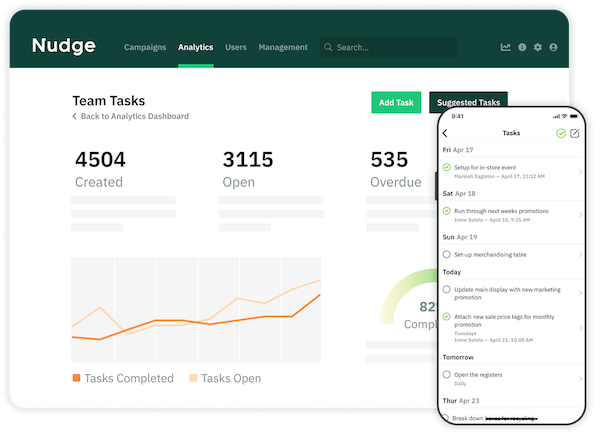The image size is (600, 439).
Task: Click the search magnifier icon
Action: 328,47
